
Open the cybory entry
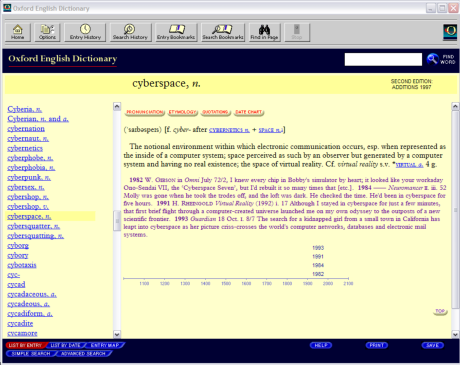[x=18, y=255]
